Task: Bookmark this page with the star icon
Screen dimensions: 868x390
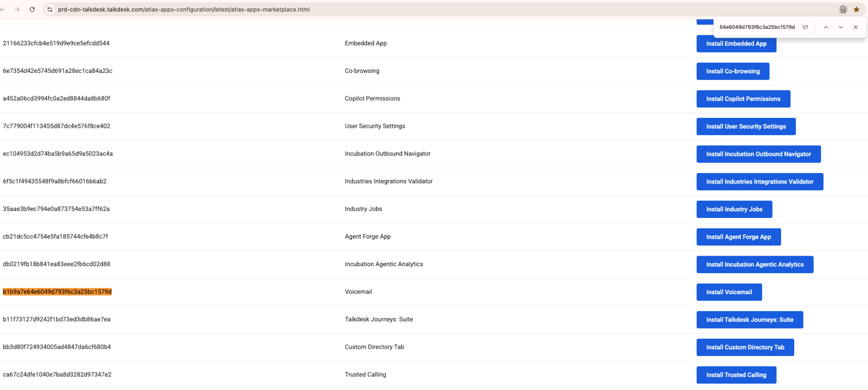Action: point(857,9)
